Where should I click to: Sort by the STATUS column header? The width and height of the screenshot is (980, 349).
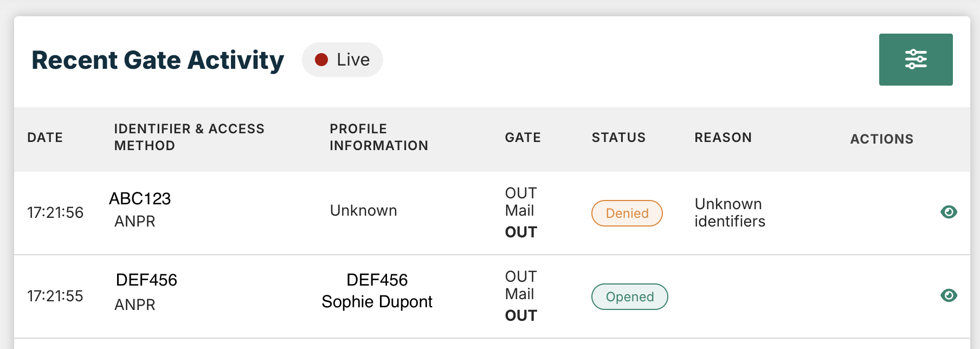click(618, 138)
